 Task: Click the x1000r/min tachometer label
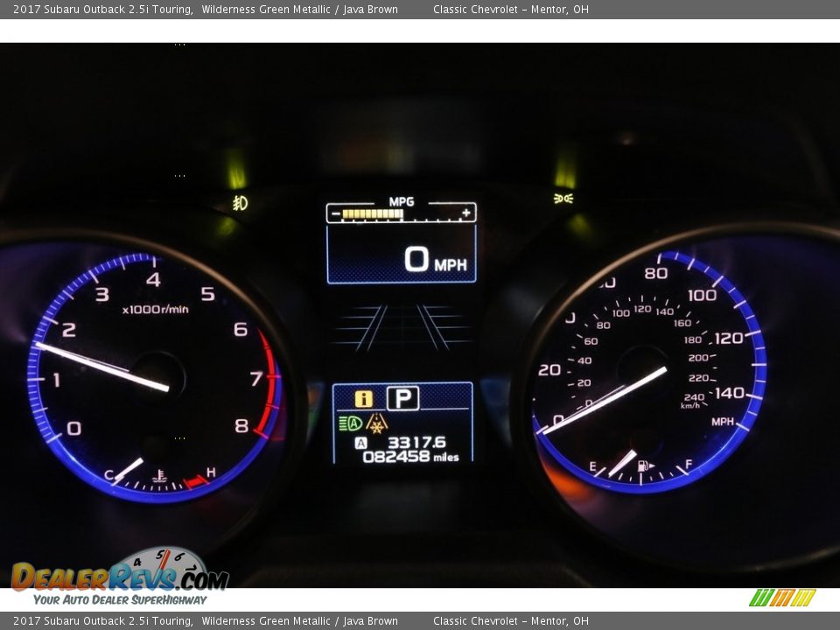156,309
